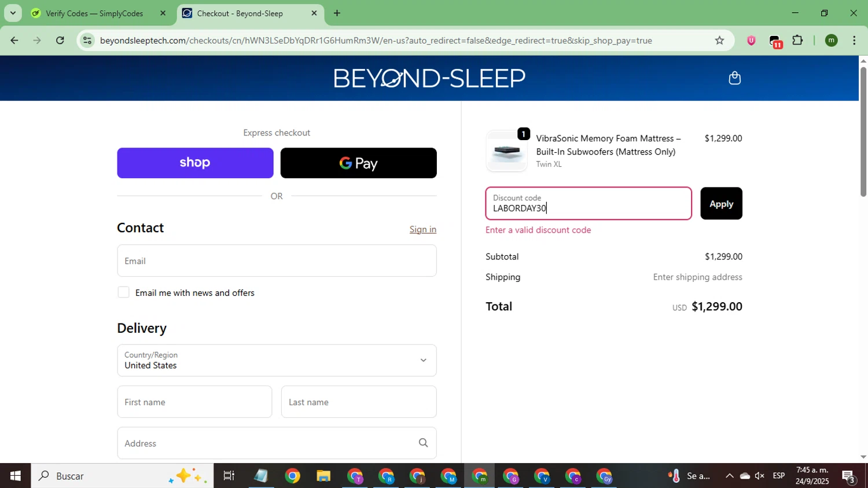The height and width of the screenshot is (488, 868).
Task: Go forward in browser history
Action: point(37,41)
